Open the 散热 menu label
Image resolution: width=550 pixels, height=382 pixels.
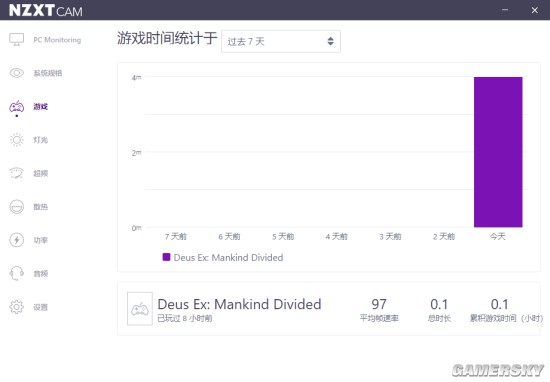point(40,207)
